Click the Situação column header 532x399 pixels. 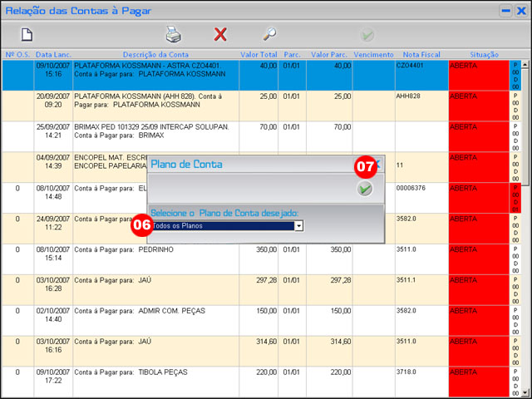click(478, 54)
